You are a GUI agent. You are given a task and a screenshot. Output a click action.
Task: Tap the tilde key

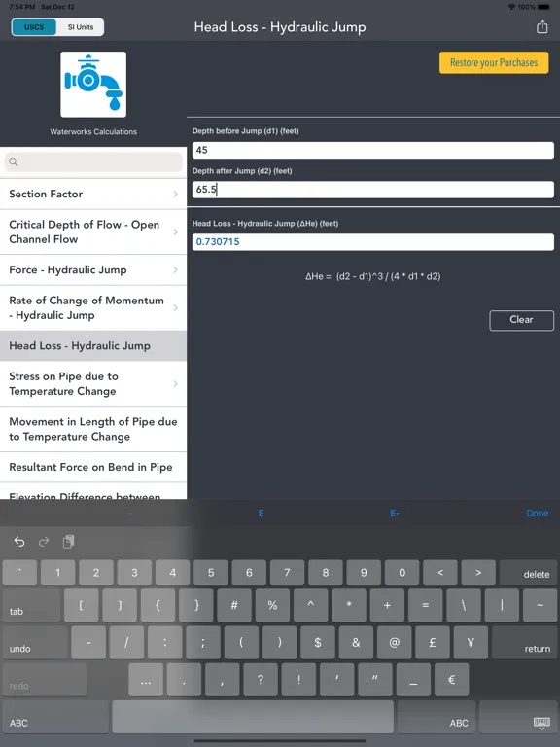point(540,606)
